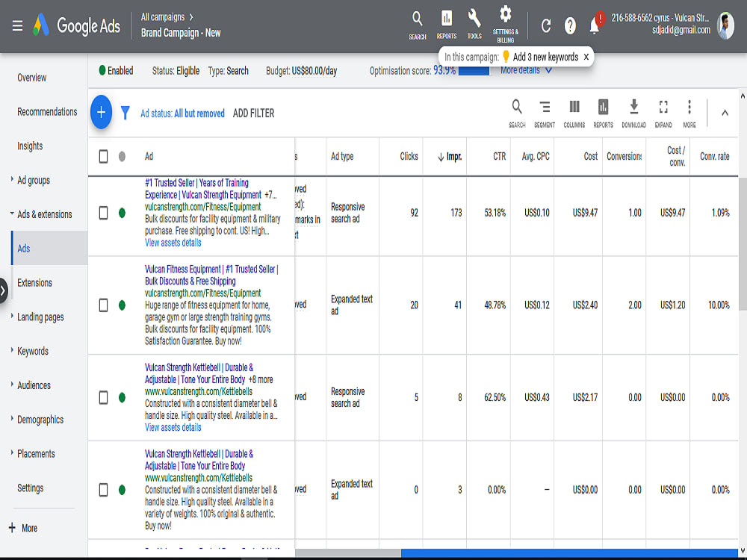Click the optimisation score progress bar
Screen dimensions: 747x560
coord(474,71)
